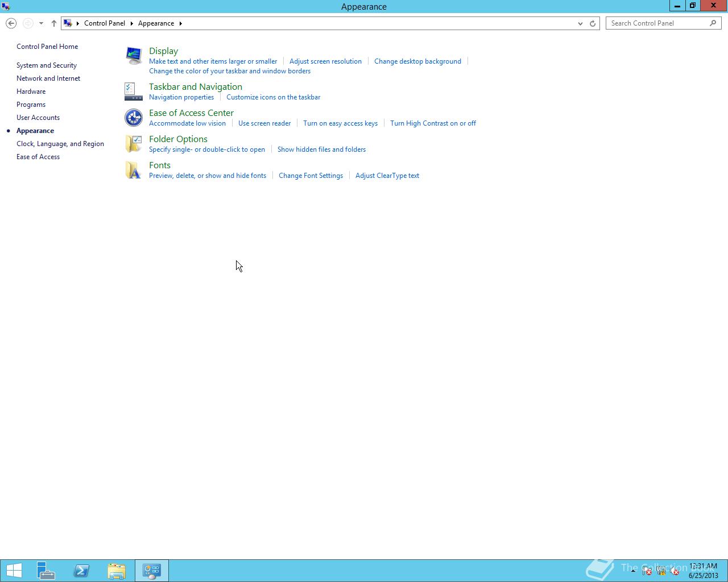Open the Start button on the taskbar

(14, 571)
